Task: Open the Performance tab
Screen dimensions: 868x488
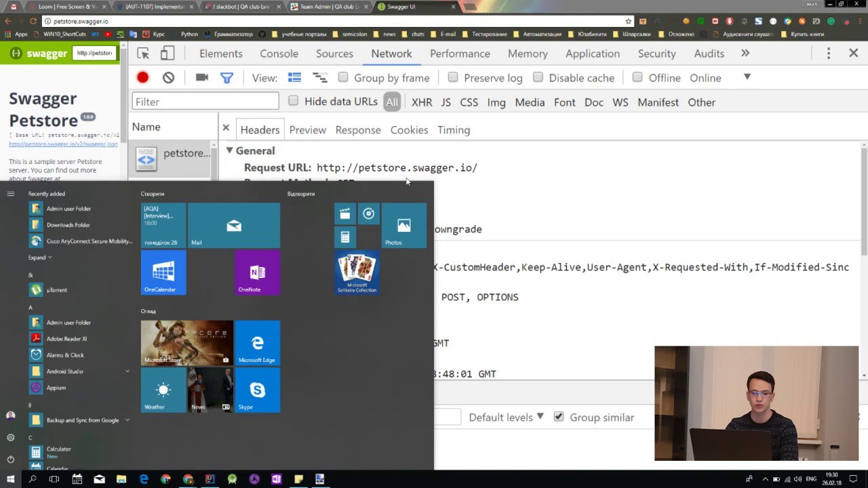Action: pos(460,54)
